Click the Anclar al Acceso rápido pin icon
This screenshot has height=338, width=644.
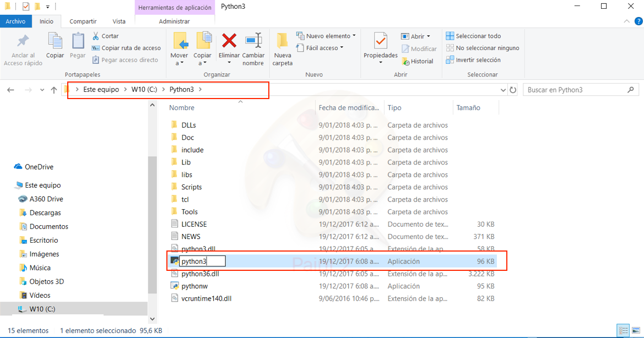(23, 41)
